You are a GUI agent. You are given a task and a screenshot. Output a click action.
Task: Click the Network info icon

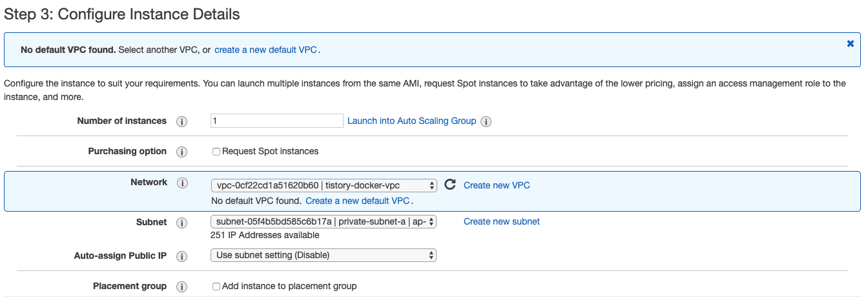(182, 183)
